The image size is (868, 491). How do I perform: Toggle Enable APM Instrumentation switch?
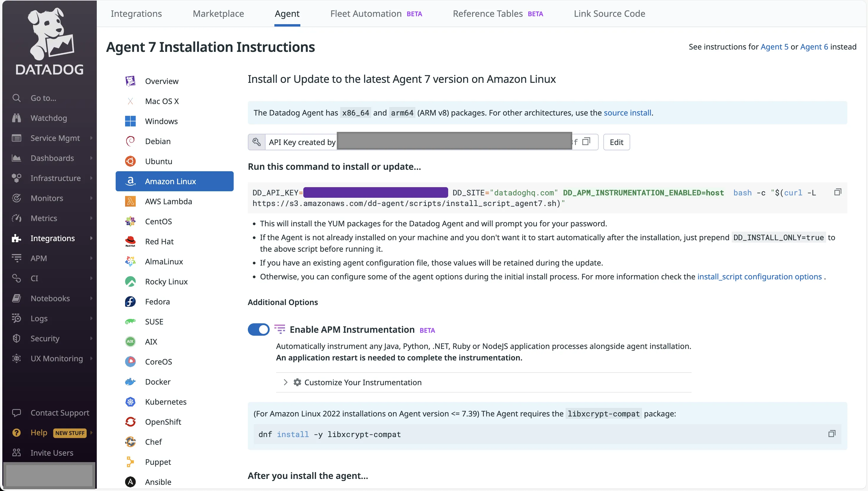pyautogui.click(x=259, y=329)
